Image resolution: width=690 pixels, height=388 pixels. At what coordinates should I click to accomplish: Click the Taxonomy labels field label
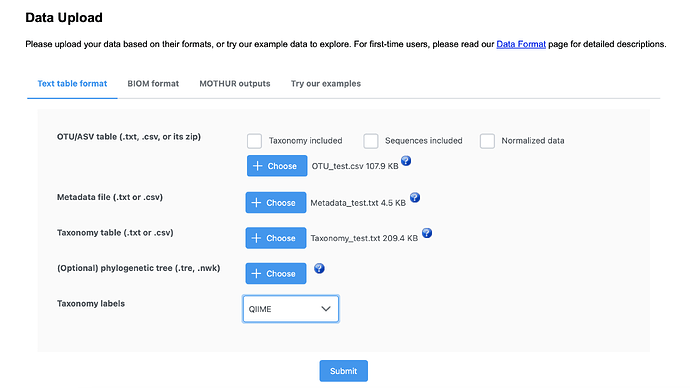point(91,304)
